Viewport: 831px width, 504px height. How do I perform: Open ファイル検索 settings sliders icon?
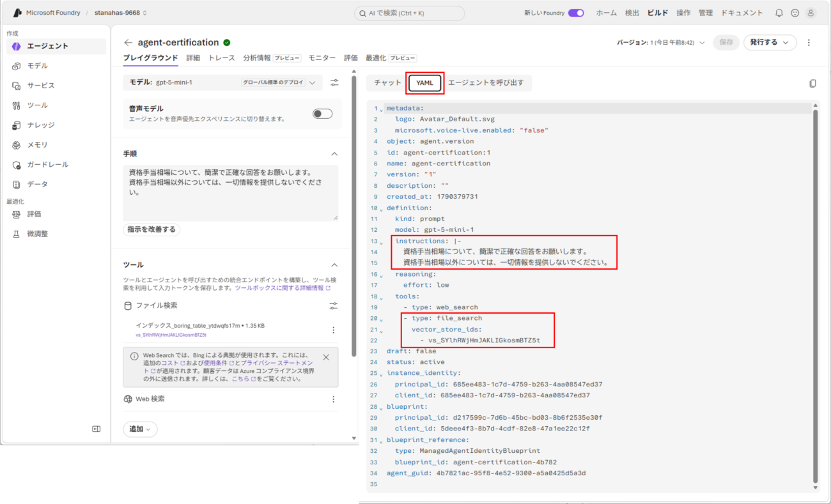(333, 306)
